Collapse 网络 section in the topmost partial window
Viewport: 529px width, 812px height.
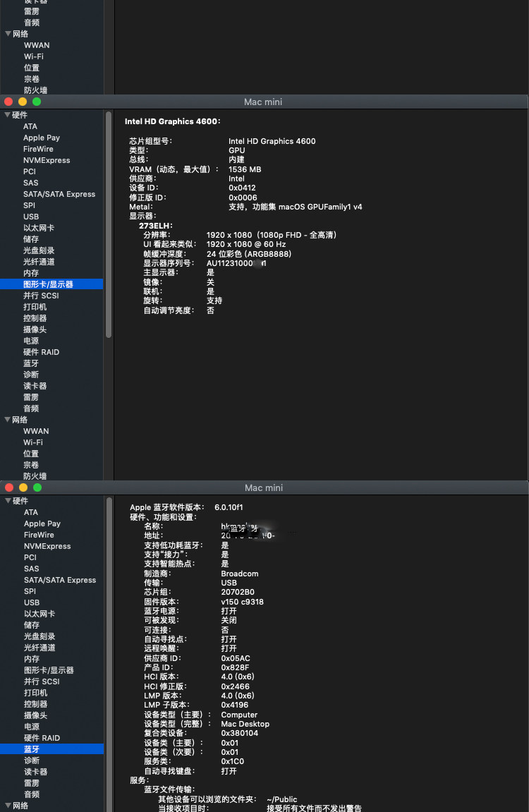click(x=8, y=34)
